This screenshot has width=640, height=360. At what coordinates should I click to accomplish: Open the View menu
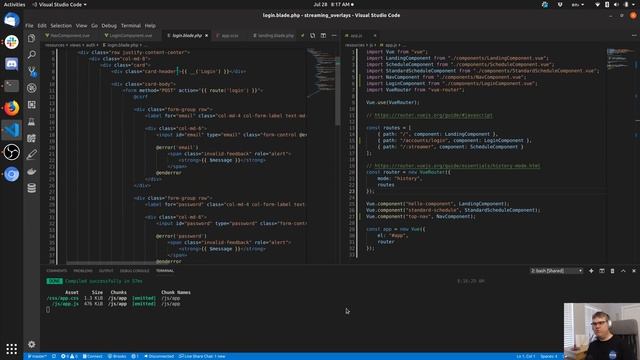pos(81,25)
